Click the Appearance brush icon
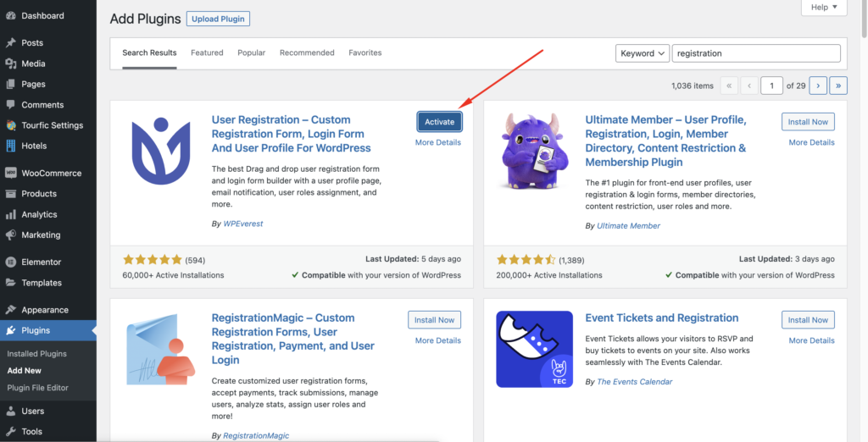Screen dimensions: 868x442 (x=10, y=310)
